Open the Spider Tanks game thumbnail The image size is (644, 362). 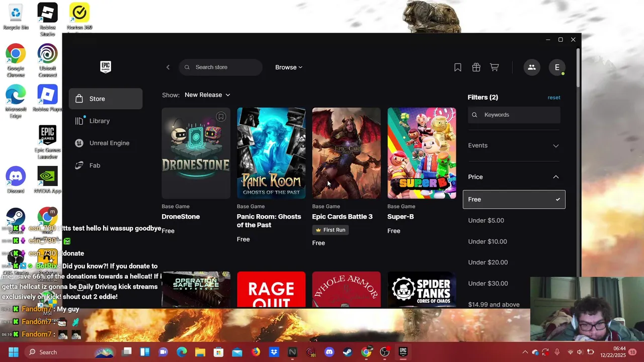[422, 290]
